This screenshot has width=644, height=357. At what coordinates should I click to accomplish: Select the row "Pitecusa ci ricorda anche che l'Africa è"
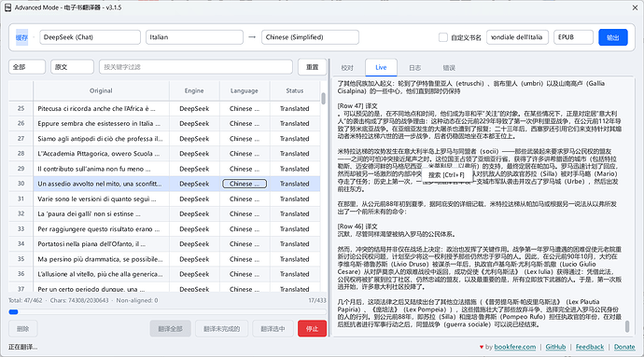(x=101, y=109)
